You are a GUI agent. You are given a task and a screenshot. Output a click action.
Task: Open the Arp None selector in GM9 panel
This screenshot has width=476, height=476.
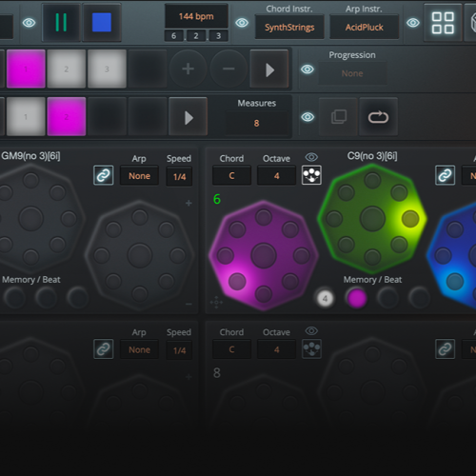tap(139, 176)
